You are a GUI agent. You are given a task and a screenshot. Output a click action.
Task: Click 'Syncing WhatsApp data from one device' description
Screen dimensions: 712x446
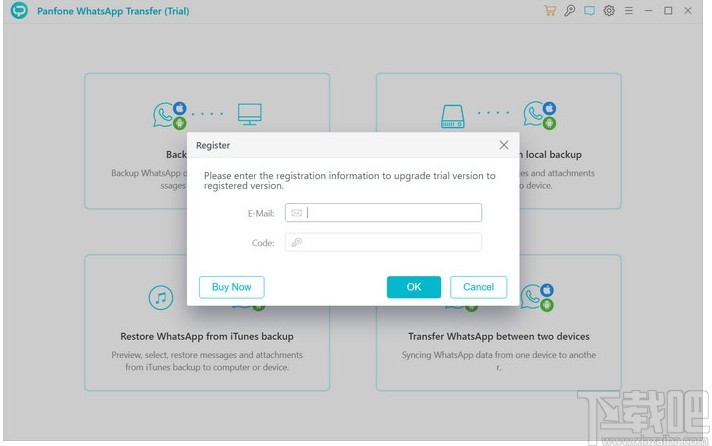click(x=499, y=361)
